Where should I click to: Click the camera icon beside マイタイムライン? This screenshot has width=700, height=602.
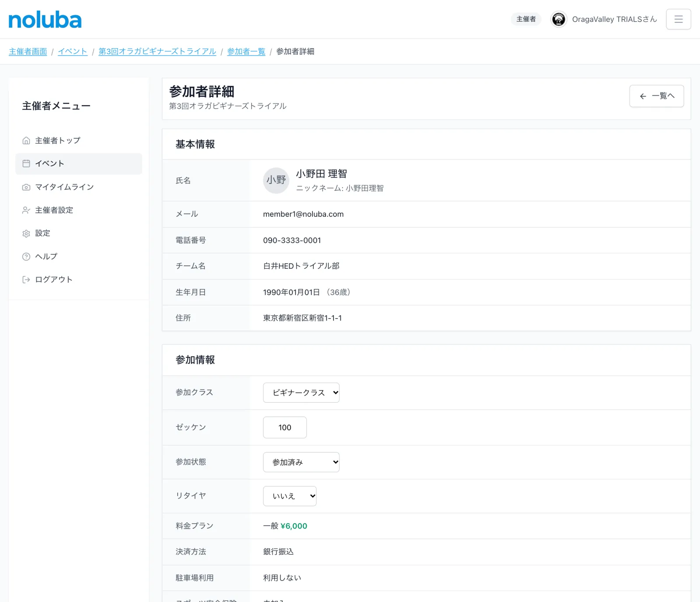click(26, 187)
